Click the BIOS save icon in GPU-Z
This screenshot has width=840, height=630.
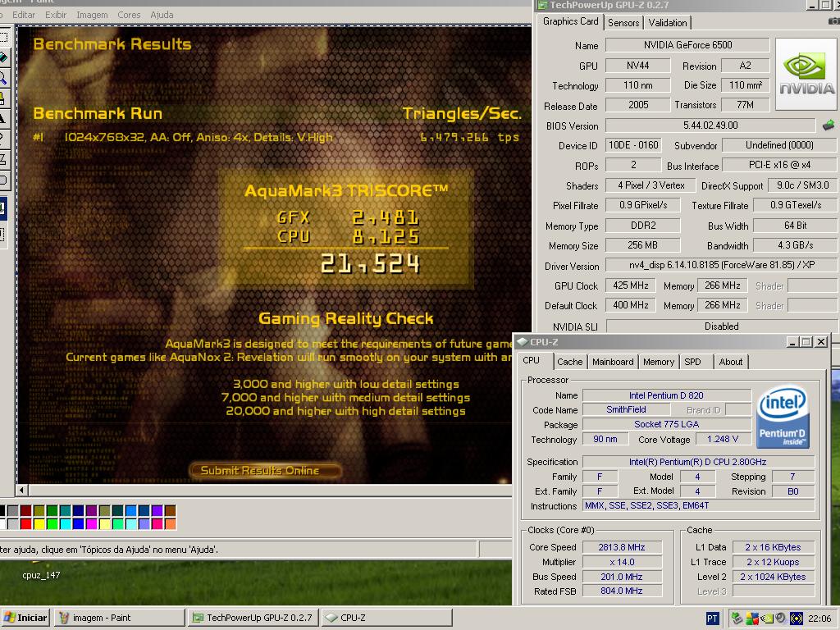(x=829, y=126)
